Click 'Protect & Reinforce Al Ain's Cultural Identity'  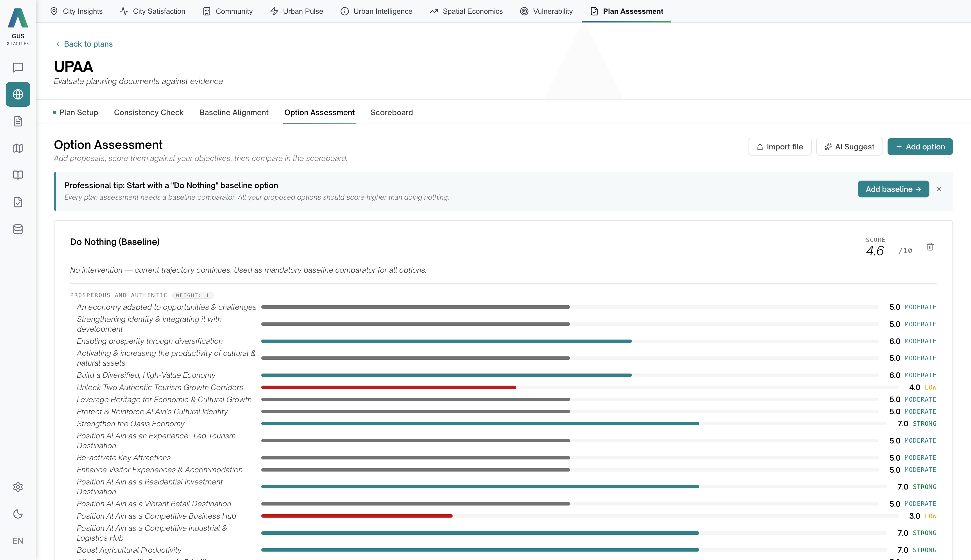tap(152, 411)
